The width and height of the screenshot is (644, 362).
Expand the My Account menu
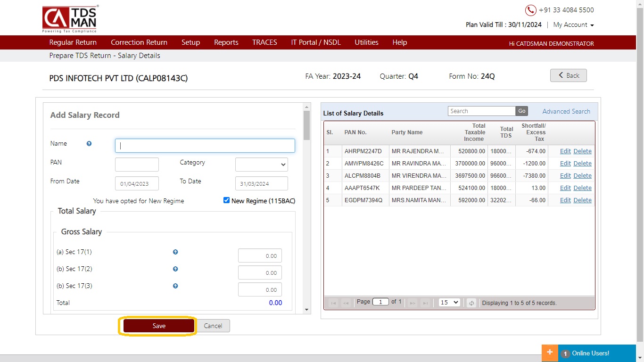pyautogui.click(x=573, y=25)
